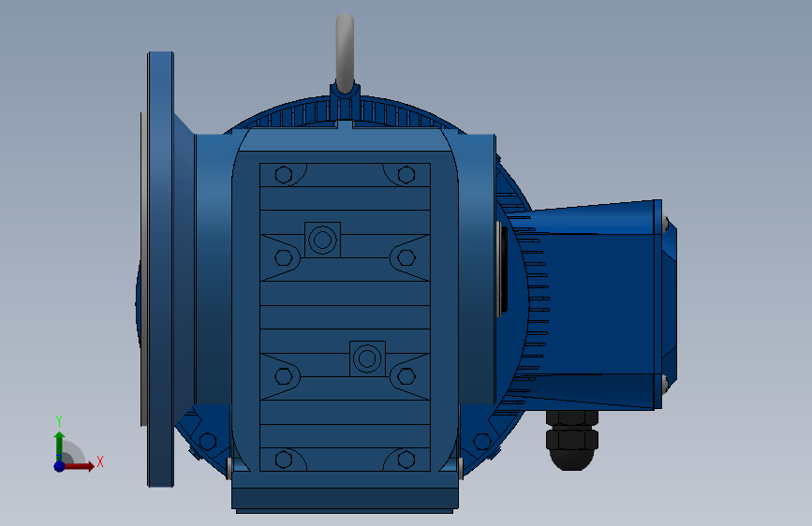Select the black cable gland under terminal box
The height and width of the screenshot is (526, 812).
pyautogui.click(x=572, y=440)
